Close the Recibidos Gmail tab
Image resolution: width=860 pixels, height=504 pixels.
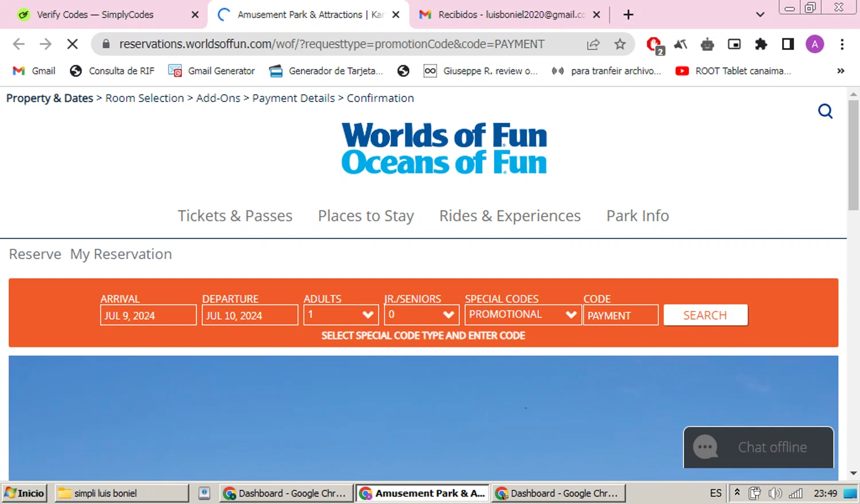point(596,15)
